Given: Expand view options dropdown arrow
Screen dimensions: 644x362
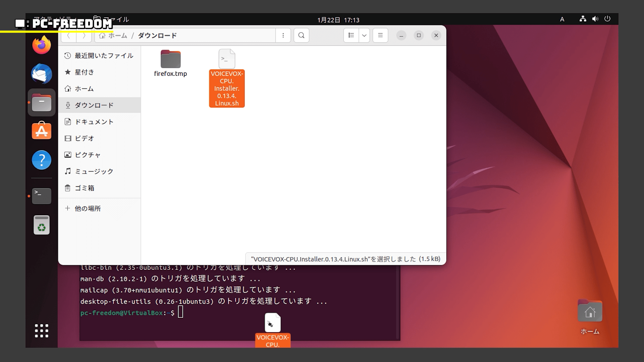Looking at the screenshot, I should point(364,35).
